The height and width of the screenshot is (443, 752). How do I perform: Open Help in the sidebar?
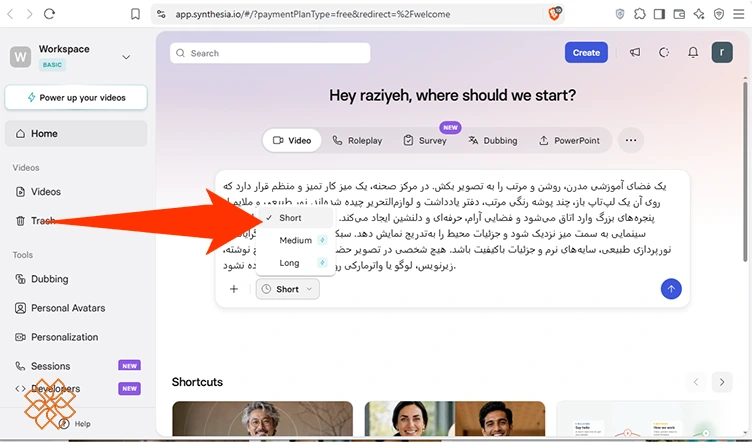(75, 424)
